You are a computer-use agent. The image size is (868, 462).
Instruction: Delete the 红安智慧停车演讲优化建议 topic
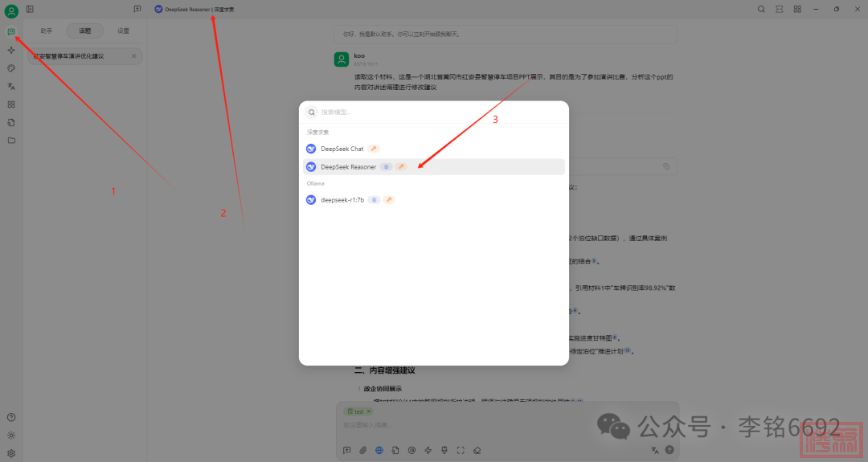[x=133, y=56]
